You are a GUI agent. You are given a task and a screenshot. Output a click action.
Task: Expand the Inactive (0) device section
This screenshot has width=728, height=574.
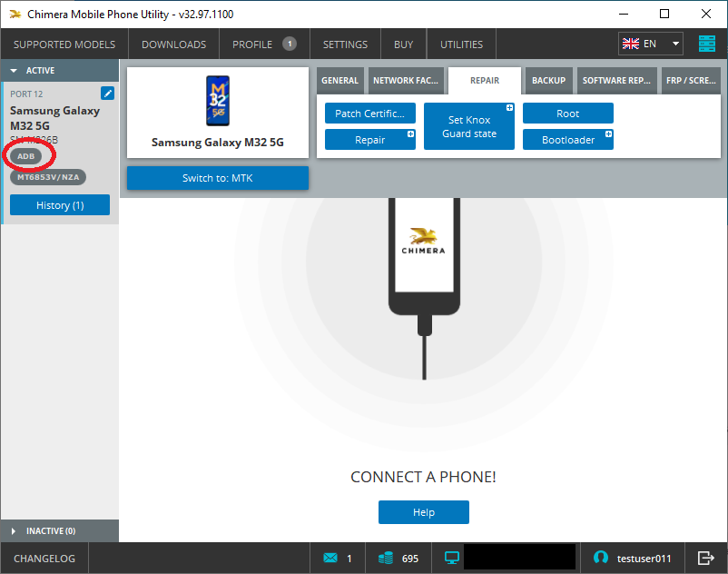[x=14, y=530]
